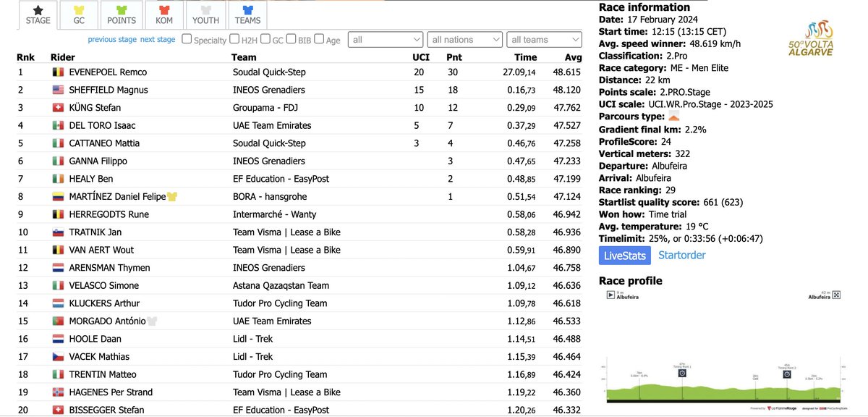Open BORA - hansgrohe team link
The height and width of the screenshot is (417, 868).
coord(271,197)
